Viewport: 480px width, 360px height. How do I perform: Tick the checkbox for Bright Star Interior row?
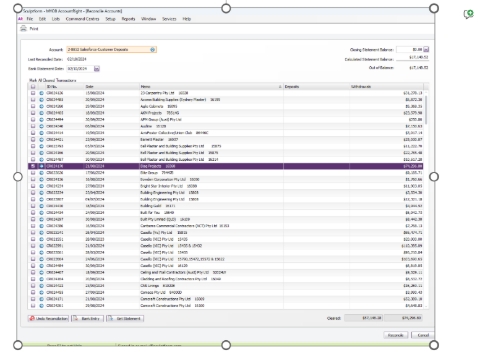[33, 186]
